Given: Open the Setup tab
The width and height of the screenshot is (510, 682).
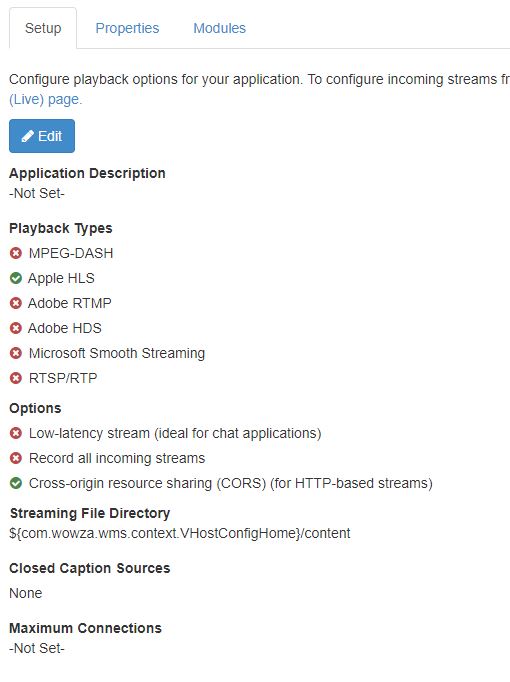Looking at the screenshot, I should pos(43,28).
